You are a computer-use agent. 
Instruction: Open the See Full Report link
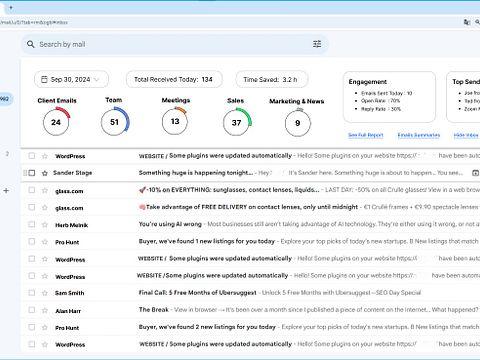(x=366, y=135)
